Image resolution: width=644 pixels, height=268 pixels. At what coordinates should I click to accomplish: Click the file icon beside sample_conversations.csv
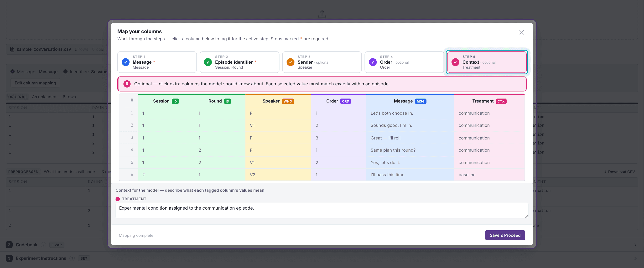(12, 49)
